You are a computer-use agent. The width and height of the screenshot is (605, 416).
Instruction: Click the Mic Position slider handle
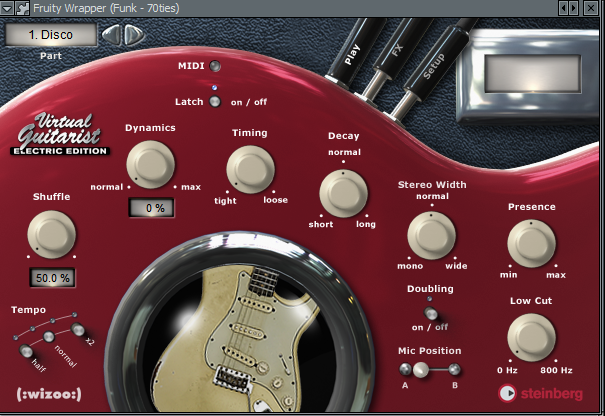421,370
